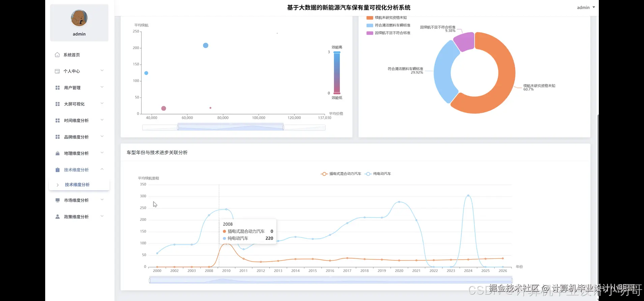Expand the 品牌维度分析 menu chevron
The width and height of the screenshot is (644, 301).
point(102,137)
